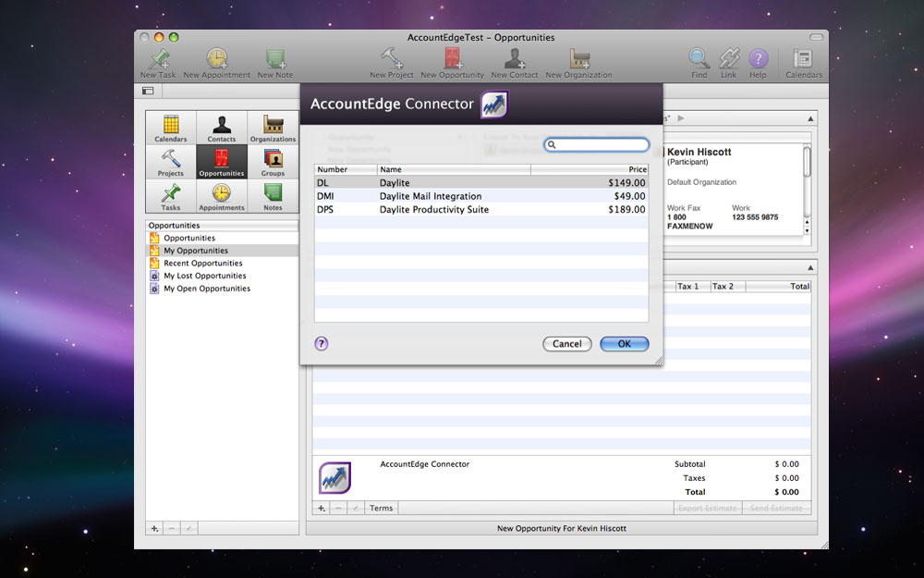Click the Send Estimate button
Viewport: 924px width, 578px height.
click(x=777, y=508)
